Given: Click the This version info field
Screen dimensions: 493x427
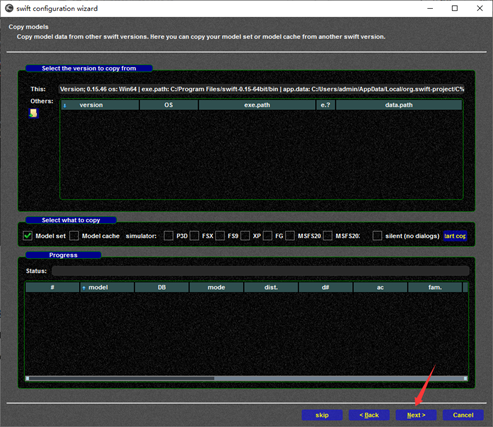Looking at the screenshot, I should pos(261,89).
